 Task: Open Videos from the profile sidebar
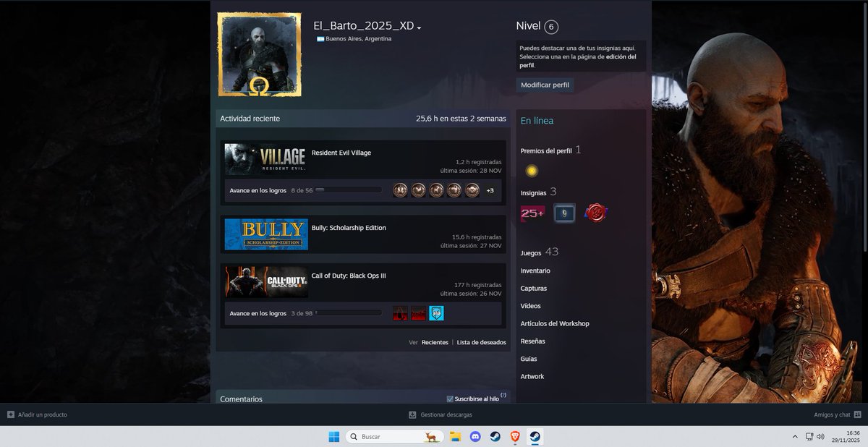click(531, 306)
